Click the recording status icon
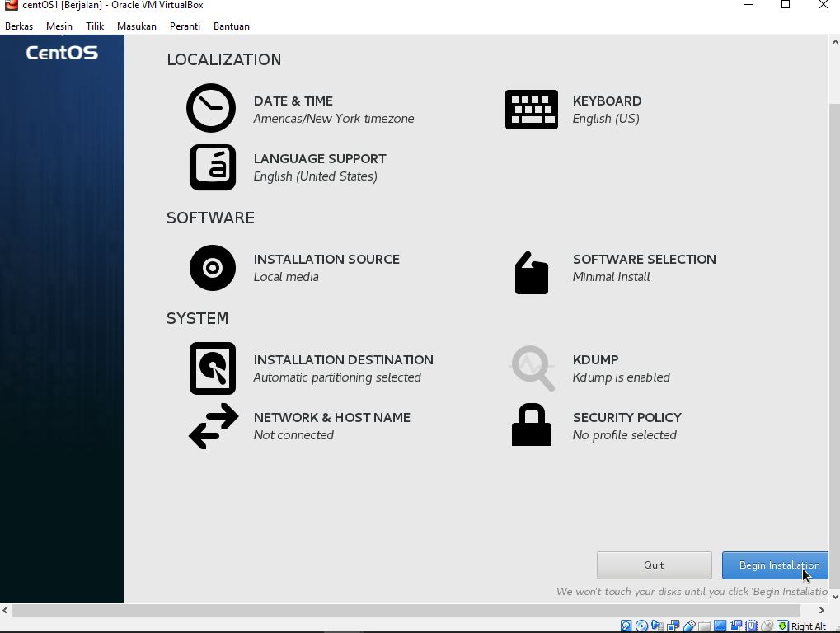Image resolution: width=840 pixels, height=633 pixels. click(735, 626)
